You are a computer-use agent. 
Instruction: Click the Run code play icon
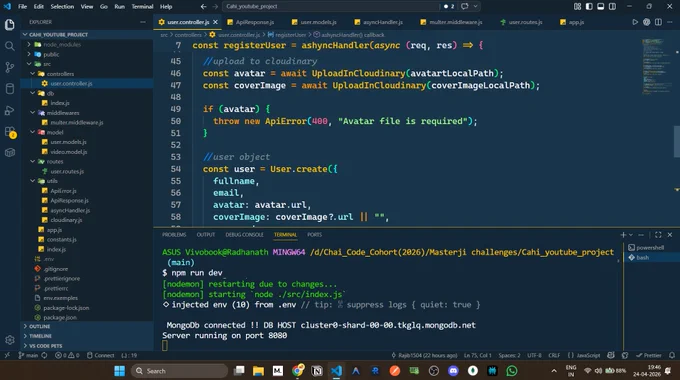click(635, 22)
